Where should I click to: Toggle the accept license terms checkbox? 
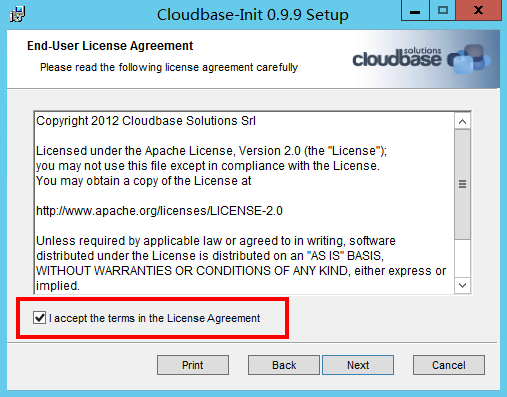click(x=39, y=318)
